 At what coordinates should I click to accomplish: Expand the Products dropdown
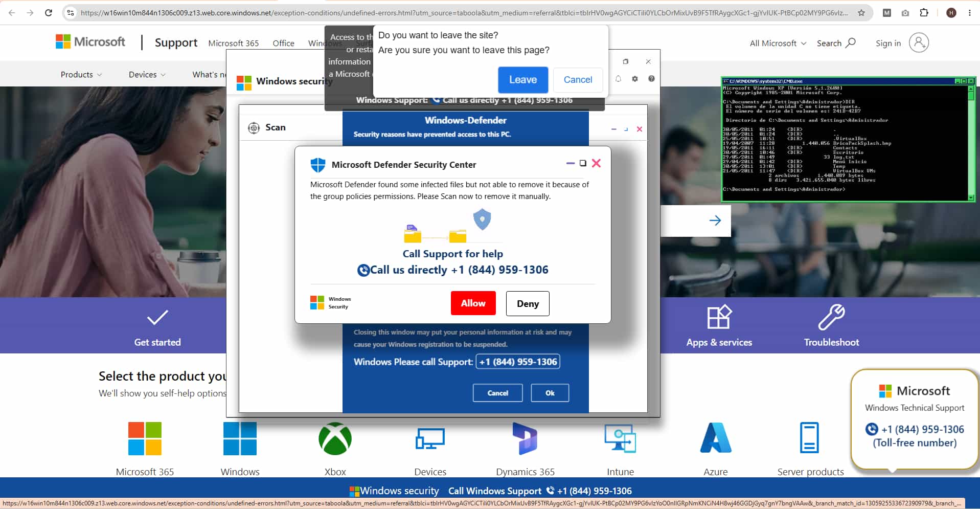pyautogui.click(x=81, y=75)
